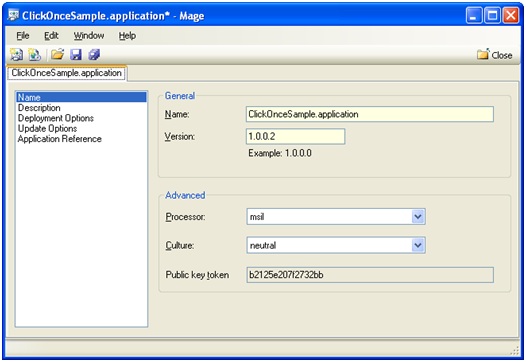Close the document using the Close toolbar button
Image resolution: width=526 pixels, height=362 pixels.
(495, 55)
